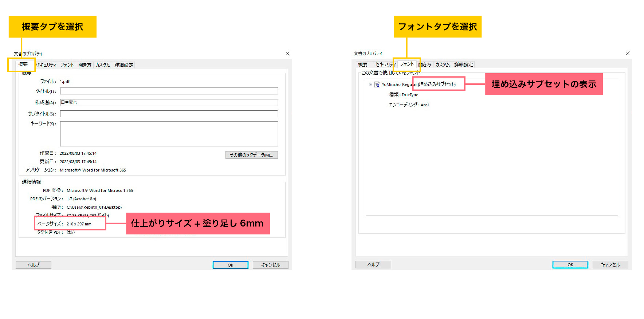Open セキュリティ tab in right dialog
The image size is (644, 319).
click(x=385, y=64)
